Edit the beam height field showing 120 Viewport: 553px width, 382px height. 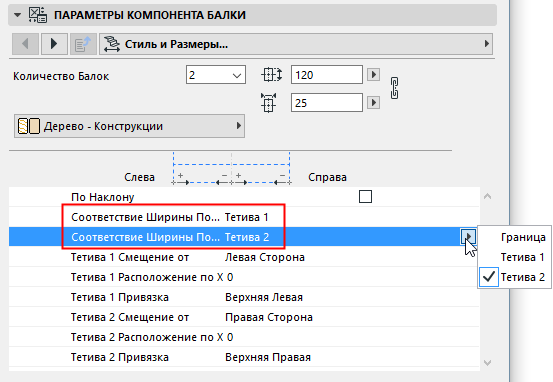click(x=327, y=75)
